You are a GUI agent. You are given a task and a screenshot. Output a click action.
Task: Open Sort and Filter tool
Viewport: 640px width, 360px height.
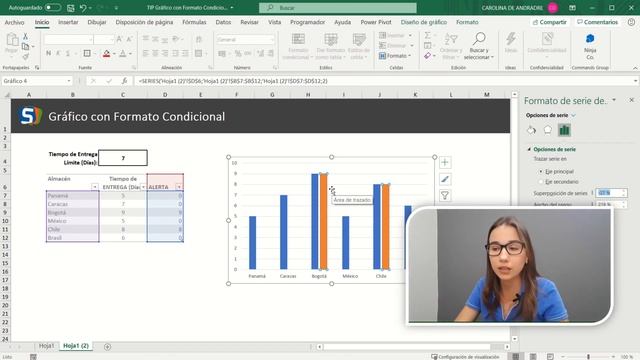(451, 46)
